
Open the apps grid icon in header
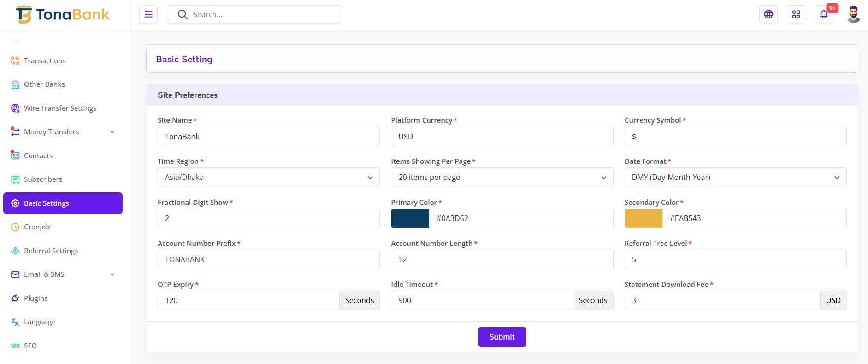pos(796,14)
